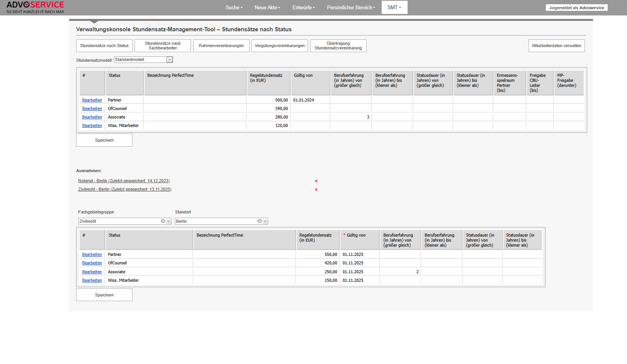Open the Notariat - Berlin exception link

[124, 181]
